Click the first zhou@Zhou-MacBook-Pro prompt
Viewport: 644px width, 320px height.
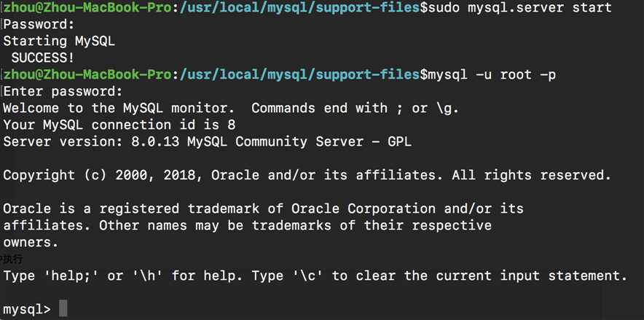coord(87,7)
